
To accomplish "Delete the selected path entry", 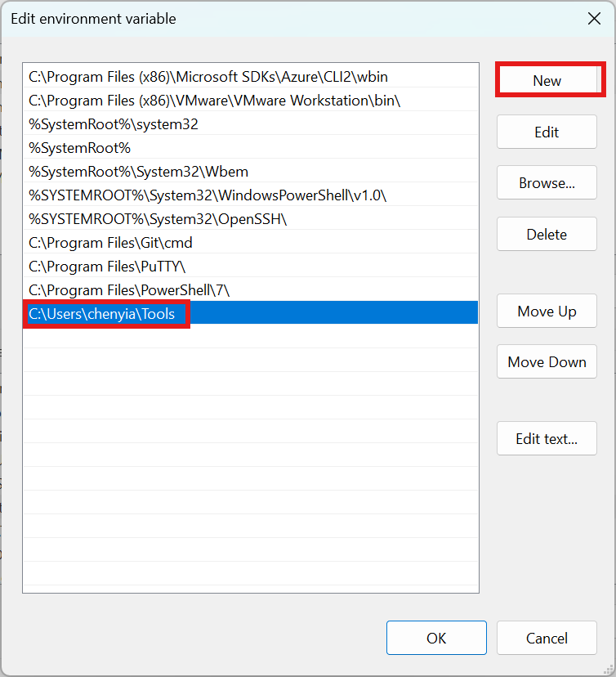I will tap(547, 234).
